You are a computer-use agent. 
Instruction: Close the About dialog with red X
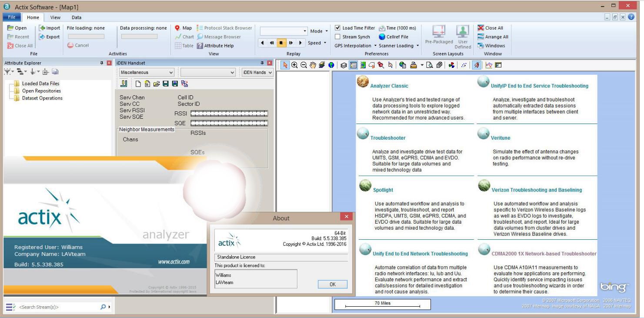[346, 217]
